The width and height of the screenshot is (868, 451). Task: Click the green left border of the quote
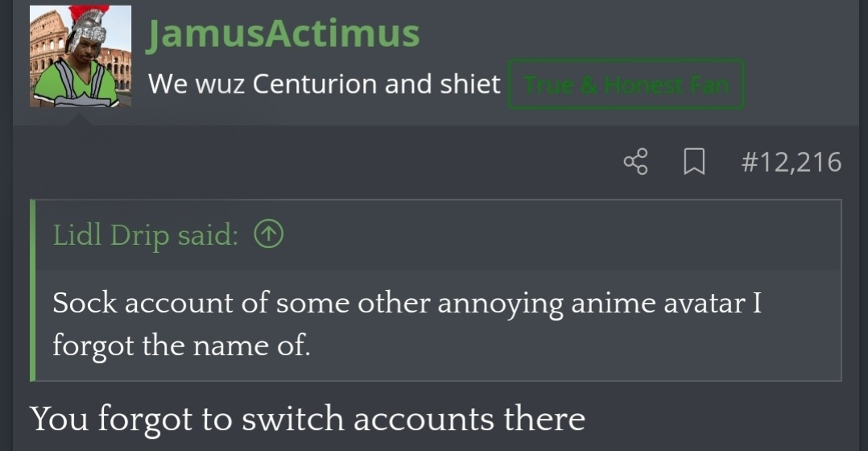(x=33, y=290)
